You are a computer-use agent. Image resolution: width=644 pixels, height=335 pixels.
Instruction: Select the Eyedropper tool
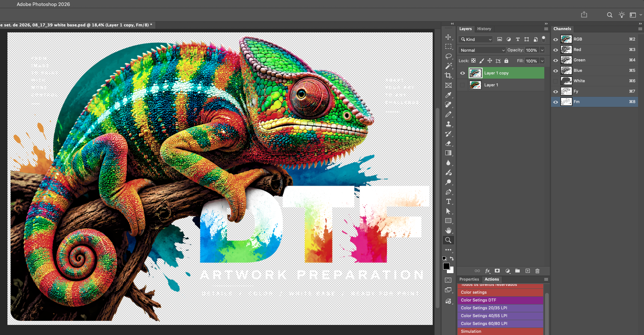448,95
